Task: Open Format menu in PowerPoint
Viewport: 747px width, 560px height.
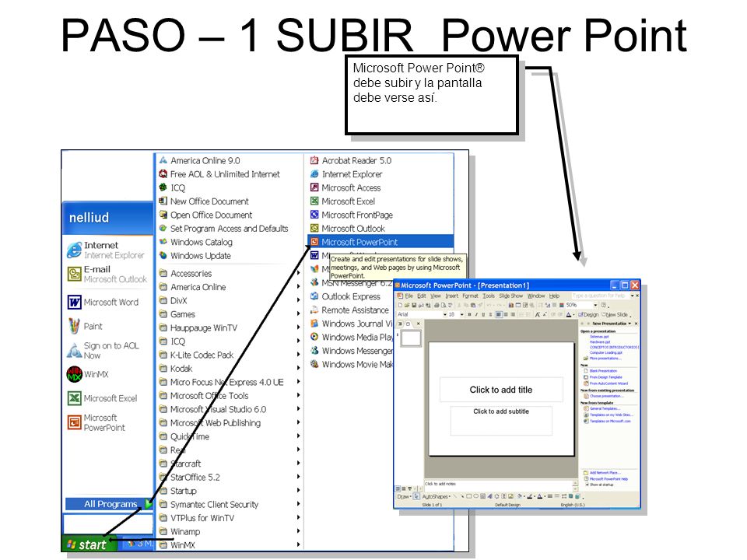Action: pos(470,296)
